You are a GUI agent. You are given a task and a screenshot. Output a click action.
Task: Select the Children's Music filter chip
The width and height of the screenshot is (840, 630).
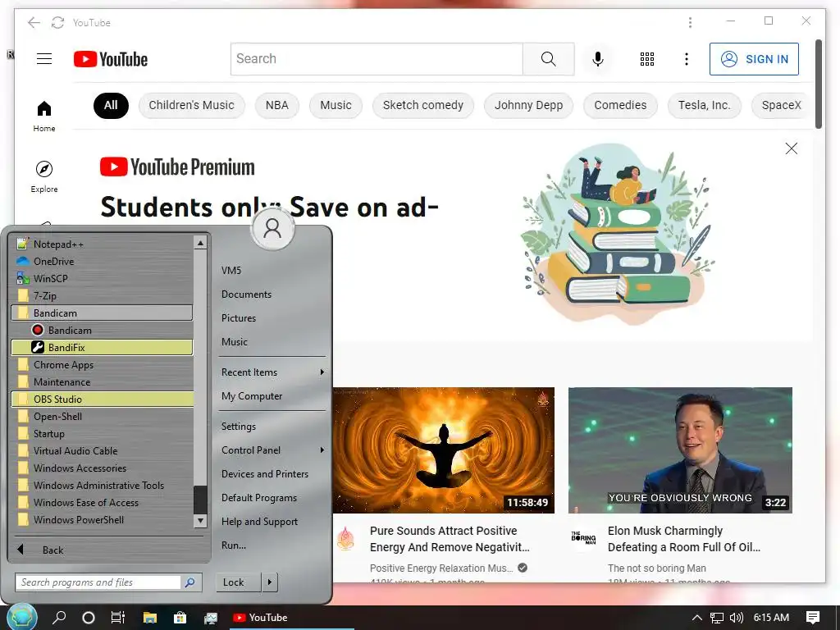click(191, 105)
